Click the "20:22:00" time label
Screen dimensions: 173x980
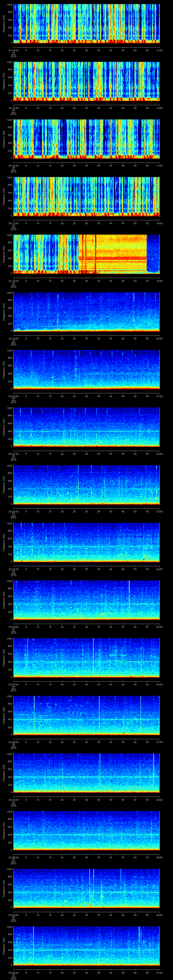coord(13,511)
